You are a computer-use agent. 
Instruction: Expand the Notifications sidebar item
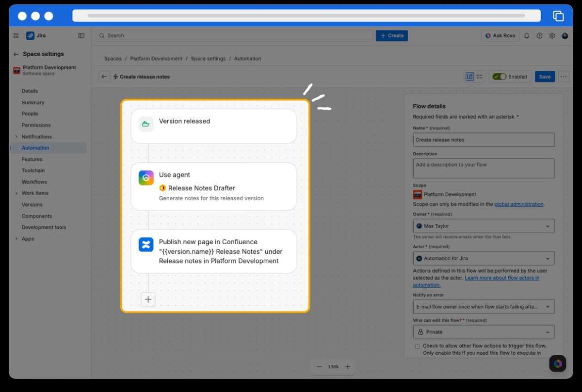tap(16, 137)
